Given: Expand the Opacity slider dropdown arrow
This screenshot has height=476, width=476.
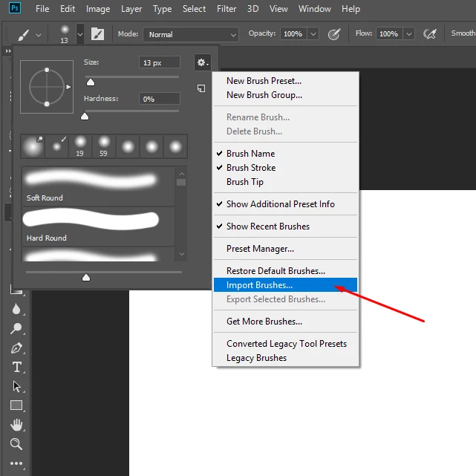Looking at the screenshot, I should click(313, 33).
